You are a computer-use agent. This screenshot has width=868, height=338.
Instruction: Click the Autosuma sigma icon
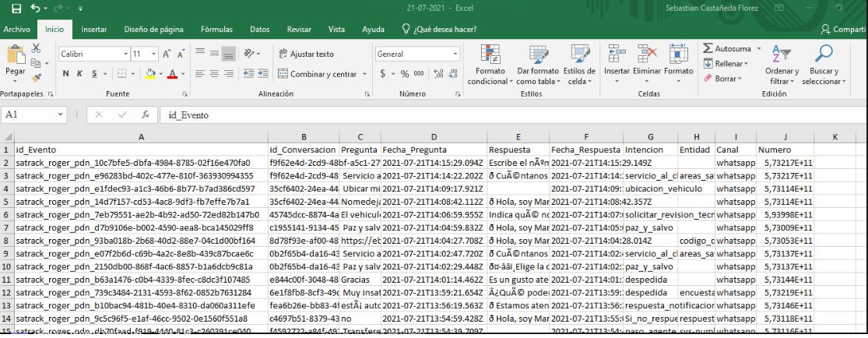click(x=708, y=48)
